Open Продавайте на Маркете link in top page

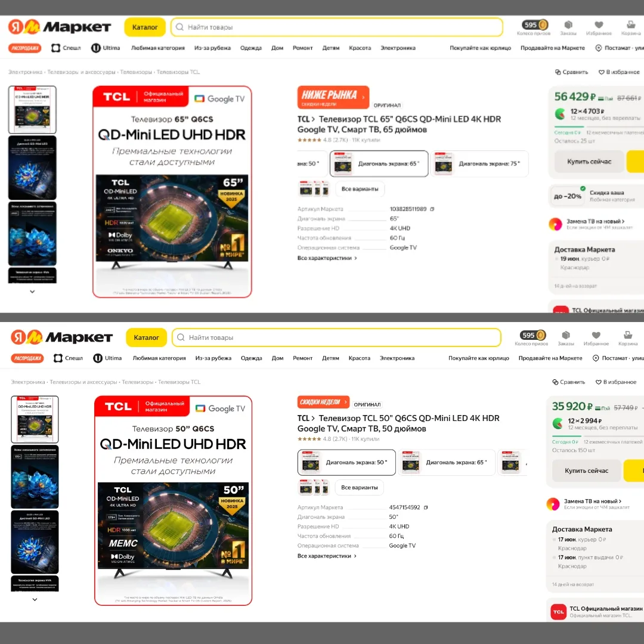pyautogui.click(x=553, y=48)
